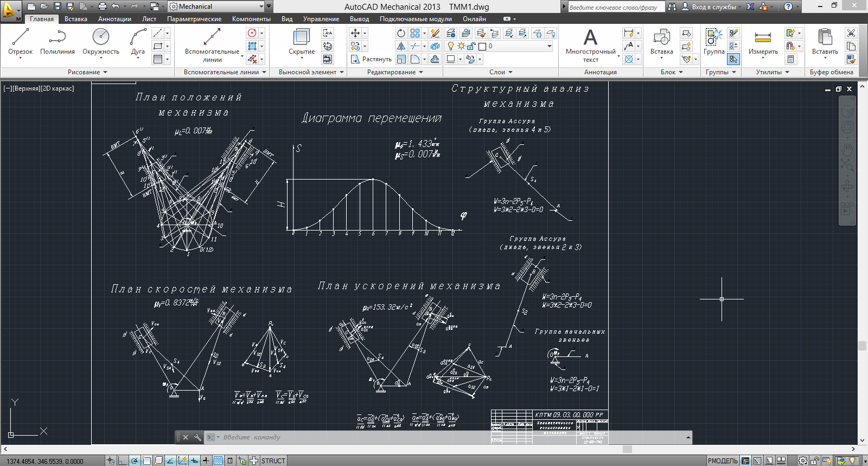This screenshot has width=868, height=466.
Task: Open the Параметрические ribbon tab
Action: 194,19
